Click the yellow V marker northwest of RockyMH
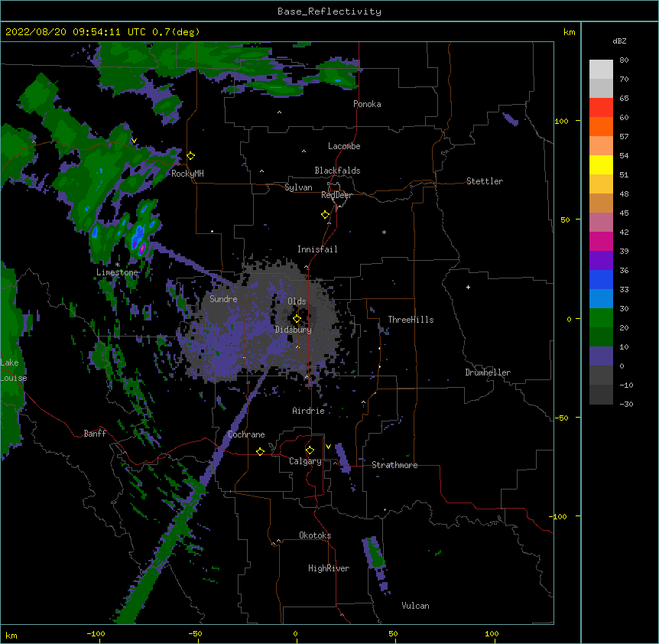659x644 pixels. [134, 141]
